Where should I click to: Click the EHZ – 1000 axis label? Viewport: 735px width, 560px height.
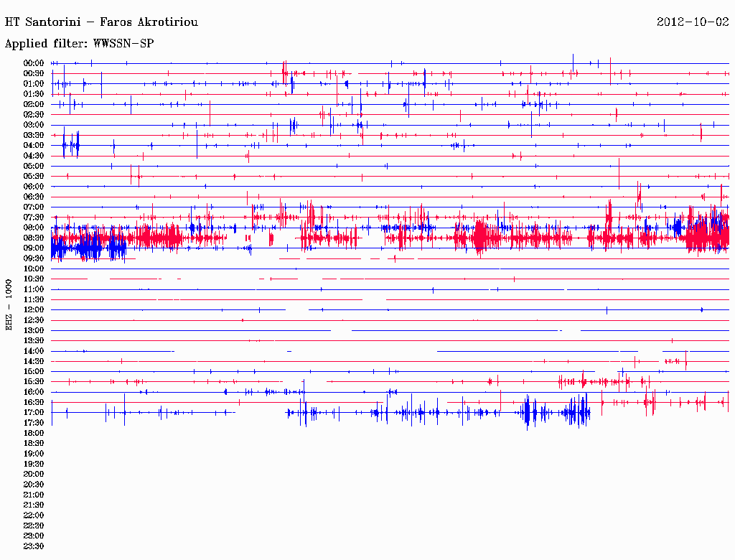click(x=9, y=305)
